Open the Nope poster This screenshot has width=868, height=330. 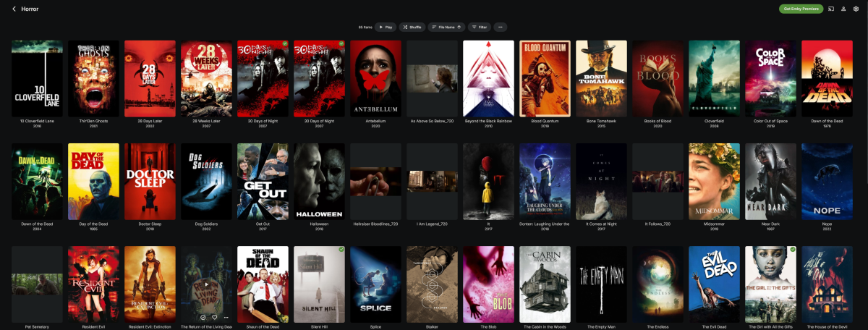pos(827,181)
